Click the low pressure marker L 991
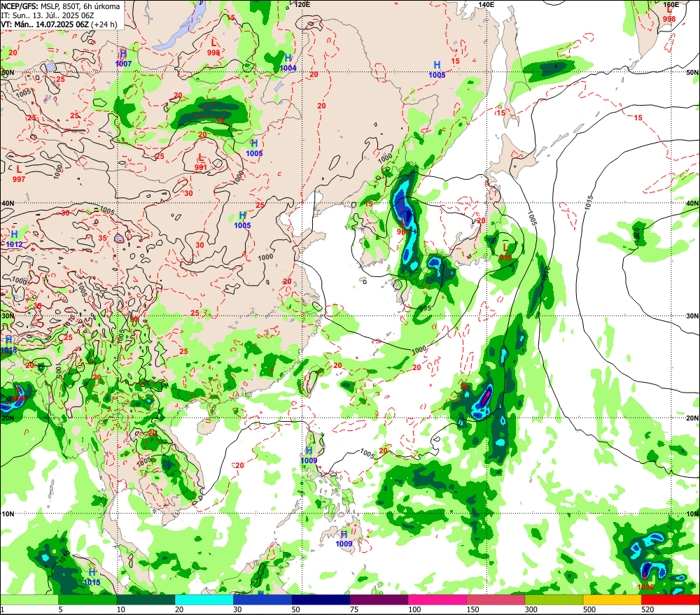Screen dimensions: 700x615 [201, 162]
